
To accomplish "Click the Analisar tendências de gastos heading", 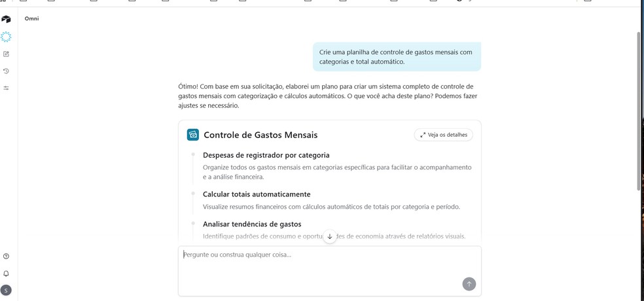I will (x=252, y=224).
